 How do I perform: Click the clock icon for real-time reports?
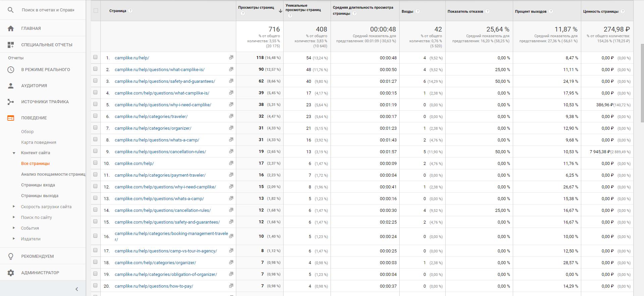11,70
